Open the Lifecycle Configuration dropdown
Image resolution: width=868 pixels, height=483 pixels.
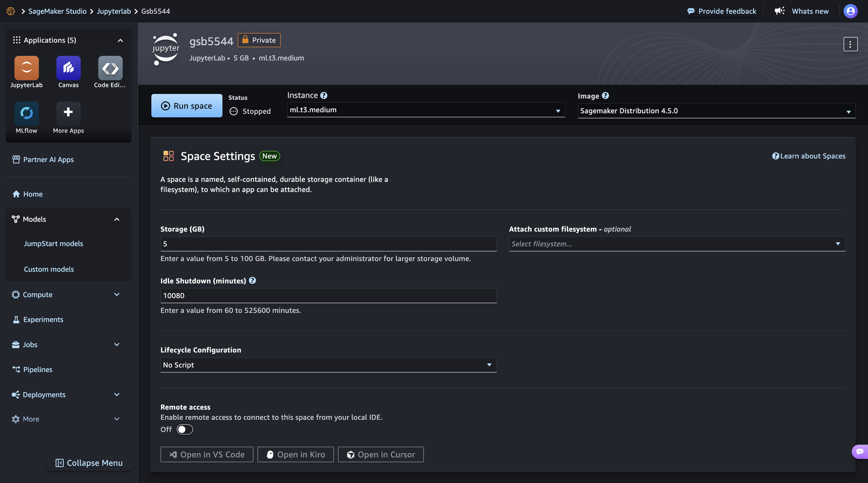(328, 365)
